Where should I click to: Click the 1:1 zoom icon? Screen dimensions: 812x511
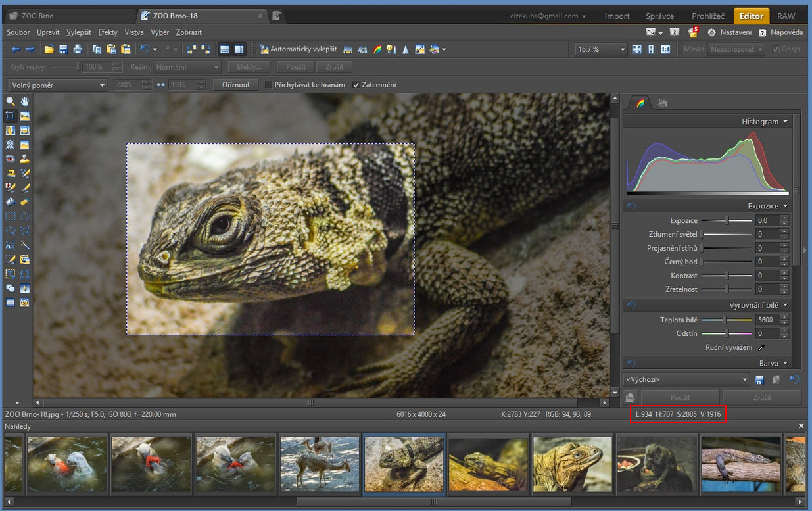(665, 49)
